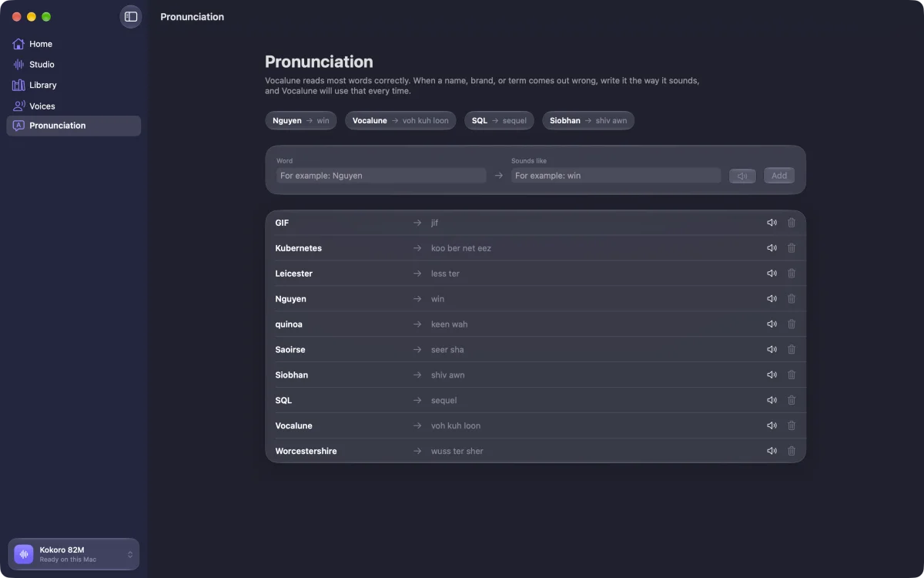924x578 pixels.
Task: Play the Saoirse pronunciation preview
Action: [x=772, y=350]
